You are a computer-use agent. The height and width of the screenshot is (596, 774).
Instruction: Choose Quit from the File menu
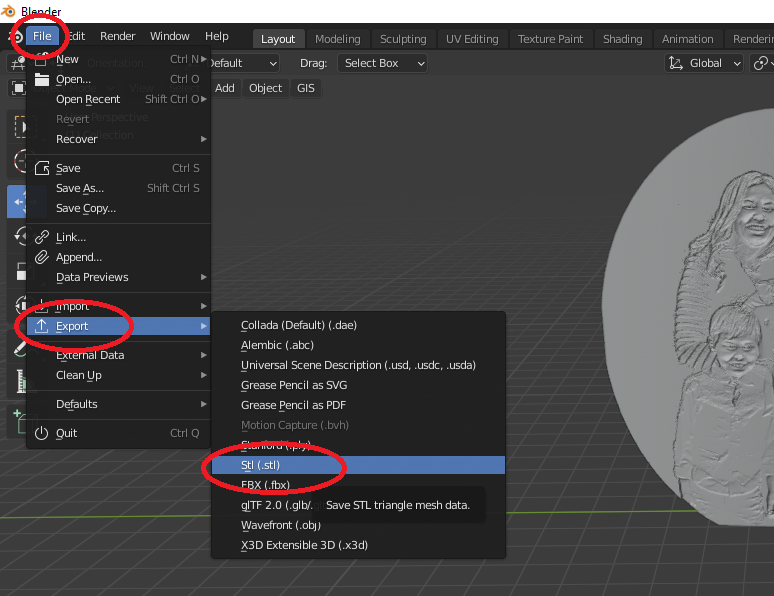[118, 433]
